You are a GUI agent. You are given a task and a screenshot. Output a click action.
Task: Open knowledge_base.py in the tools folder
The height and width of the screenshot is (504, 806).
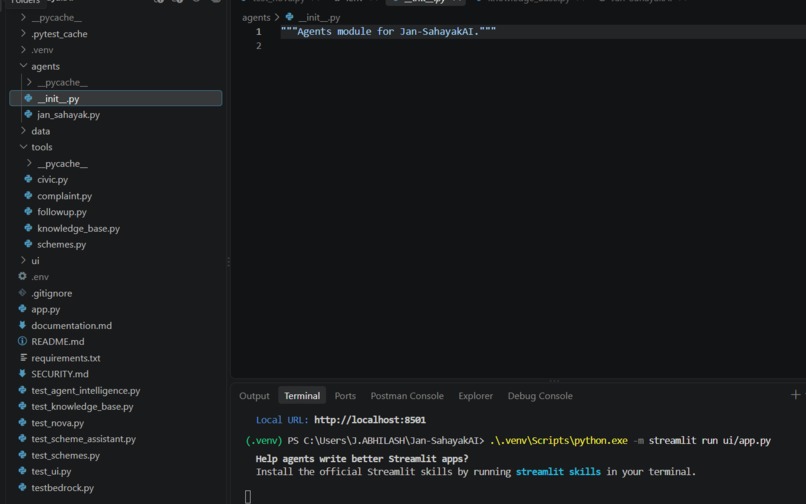[78, 228]
